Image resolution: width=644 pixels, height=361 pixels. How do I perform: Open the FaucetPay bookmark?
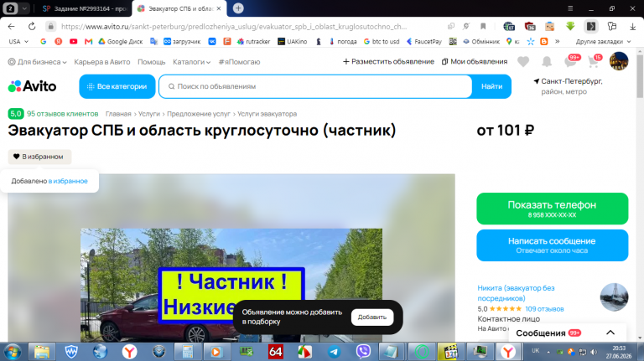[x=424, y=41]
